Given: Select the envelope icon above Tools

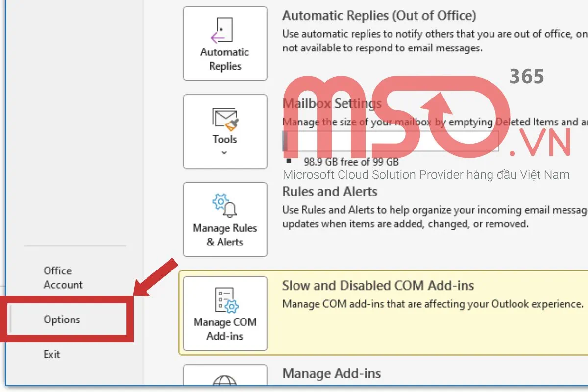Looking at the screenshot, I should (224, 117).
